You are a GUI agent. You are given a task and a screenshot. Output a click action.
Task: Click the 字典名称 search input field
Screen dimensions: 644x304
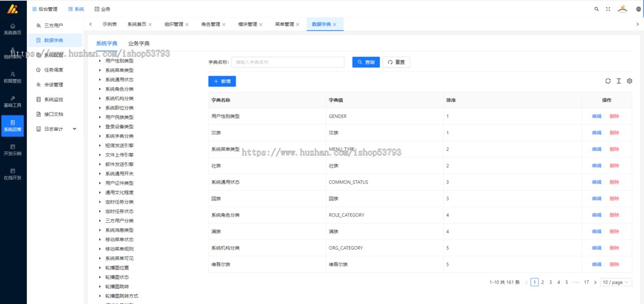pos(288,62)
